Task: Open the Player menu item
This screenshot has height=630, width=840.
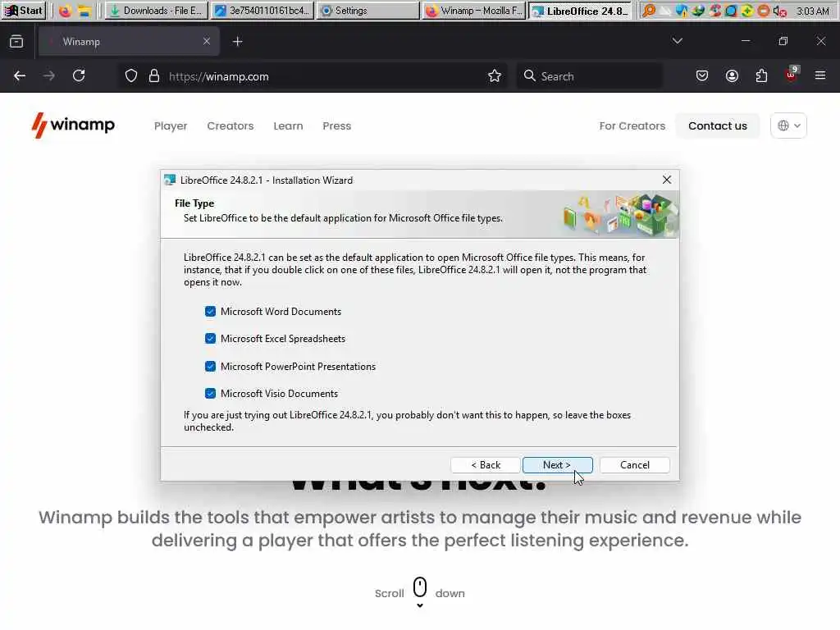Action: (x=171, y=126)
